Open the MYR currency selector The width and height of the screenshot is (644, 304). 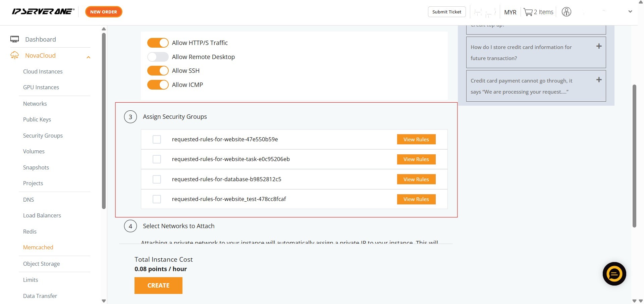click(510, 12)
